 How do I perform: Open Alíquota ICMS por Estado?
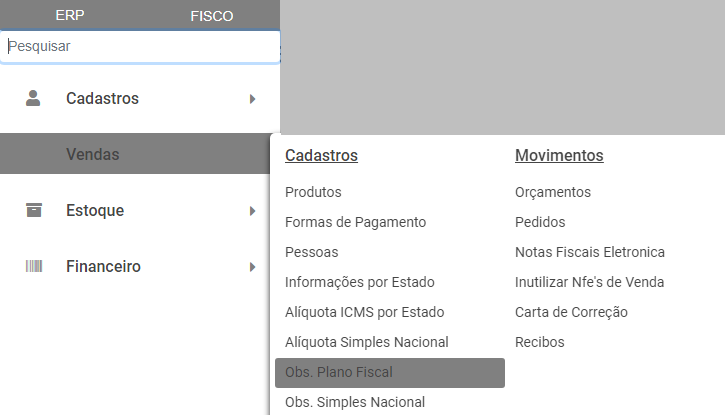(364, 312)
